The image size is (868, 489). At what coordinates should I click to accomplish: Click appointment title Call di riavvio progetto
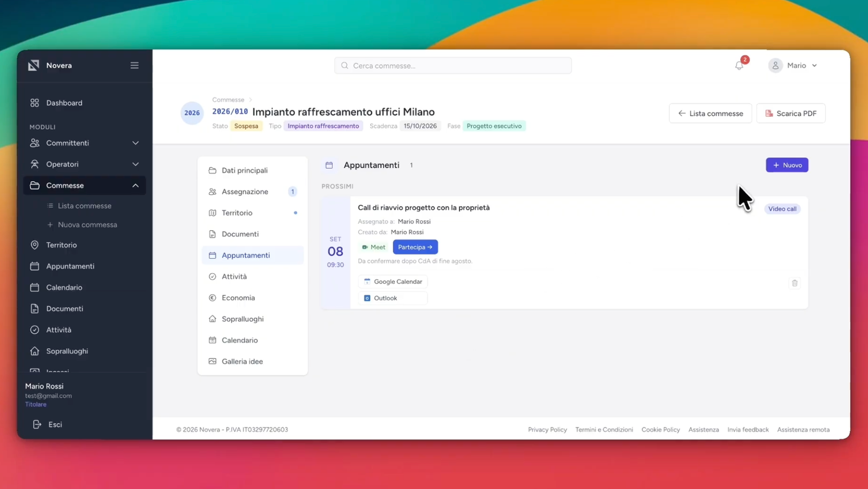[x=423, y=207]
